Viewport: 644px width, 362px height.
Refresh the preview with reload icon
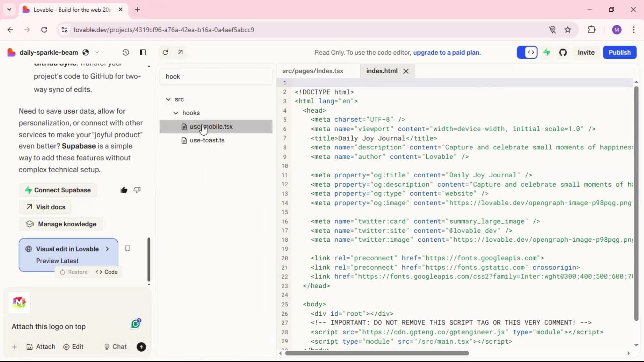point(165,52)
